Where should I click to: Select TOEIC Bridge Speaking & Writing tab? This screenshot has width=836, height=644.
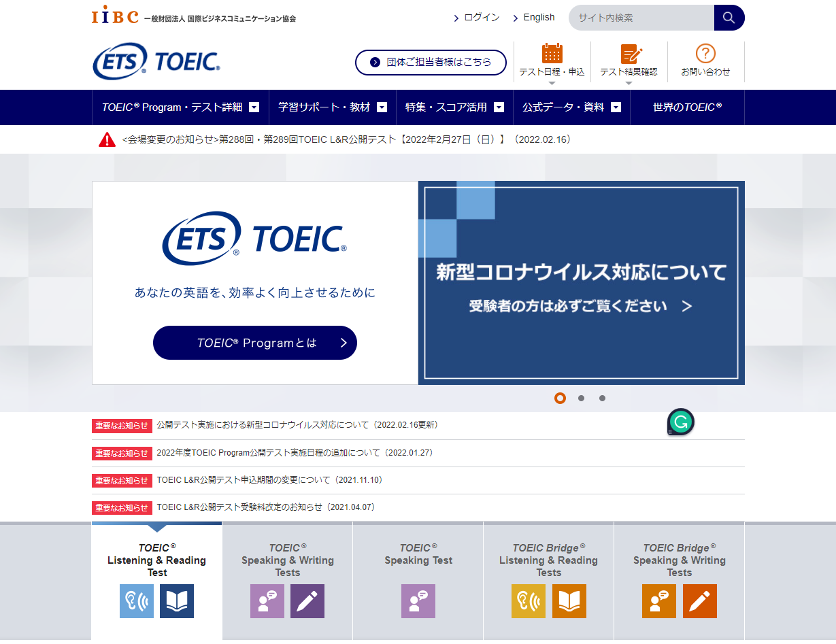coord(680,581)
